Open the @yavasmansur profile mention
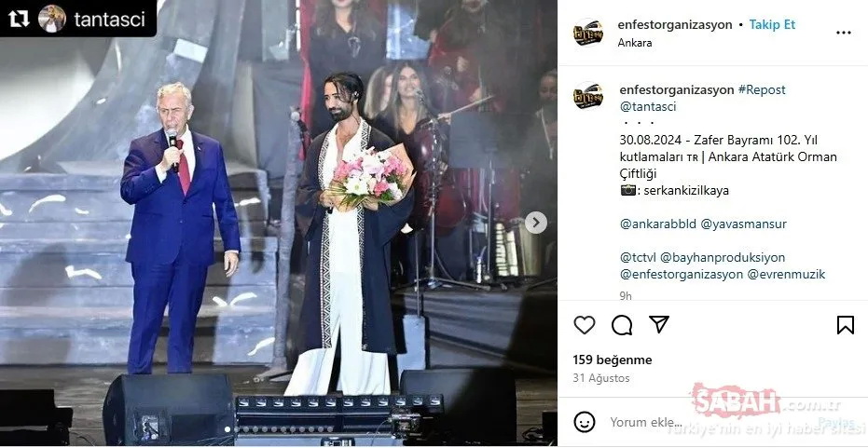 (743, 224)
